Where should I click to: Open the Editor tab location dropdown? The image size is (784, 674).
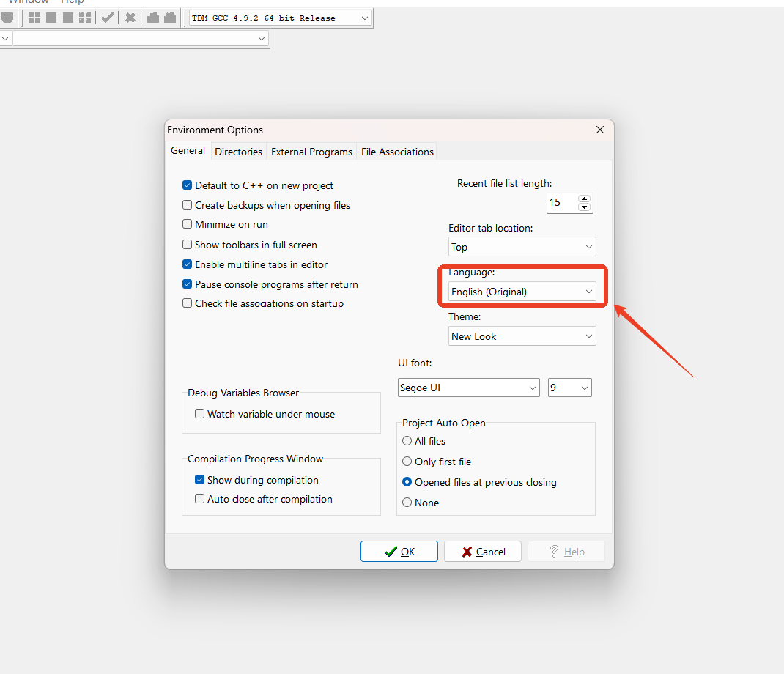pos(522,247)
